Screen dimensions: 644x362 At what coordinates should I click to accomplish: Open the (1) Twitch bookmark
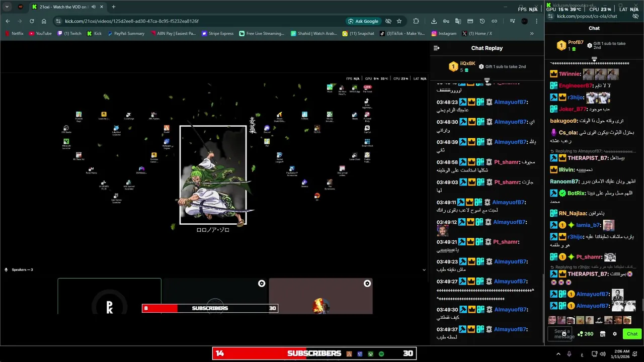pos(69,34)
